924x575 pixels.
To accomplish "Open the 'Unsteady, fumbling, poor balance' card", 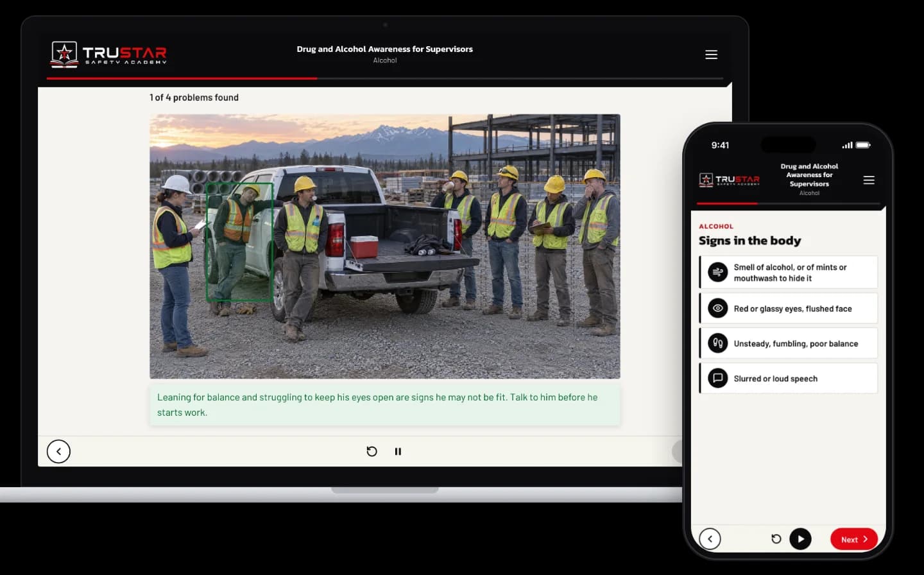I will [789, 343].
